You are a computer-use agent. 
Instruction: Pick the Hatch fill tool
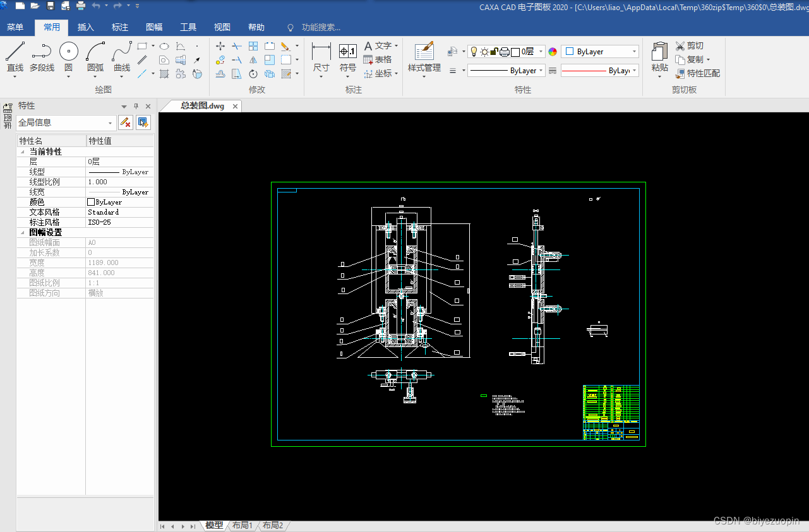tap(164, 74)
